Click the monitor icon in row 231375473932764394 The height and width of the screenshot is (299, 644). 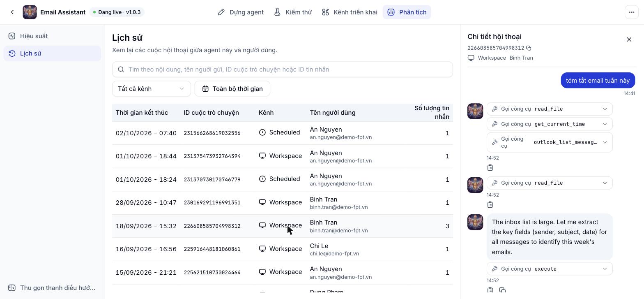(x=262, y=156)
